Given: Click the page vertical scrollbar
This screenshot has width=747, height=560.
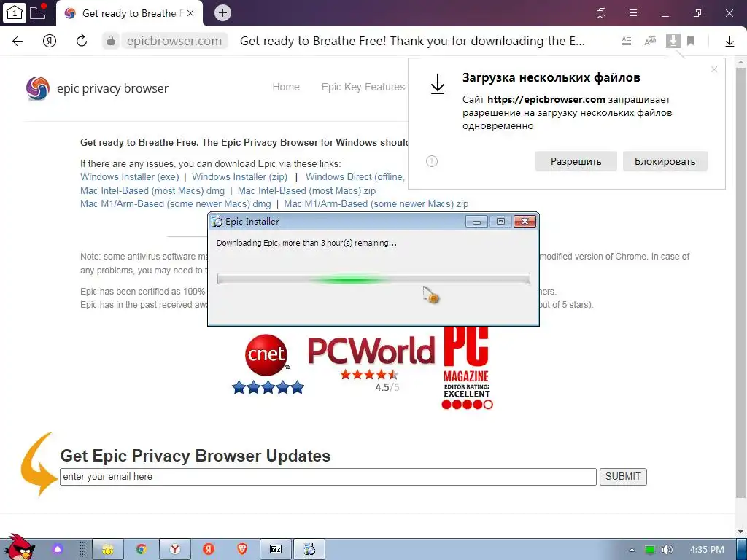Looking at the screenshot, I should coord(740,282).
